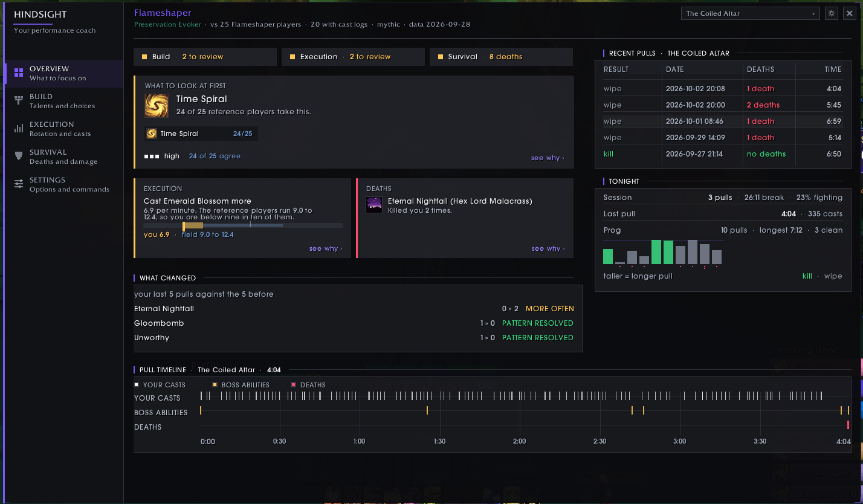Click the Execution 2 to review chip

click(x=353, y=57)
